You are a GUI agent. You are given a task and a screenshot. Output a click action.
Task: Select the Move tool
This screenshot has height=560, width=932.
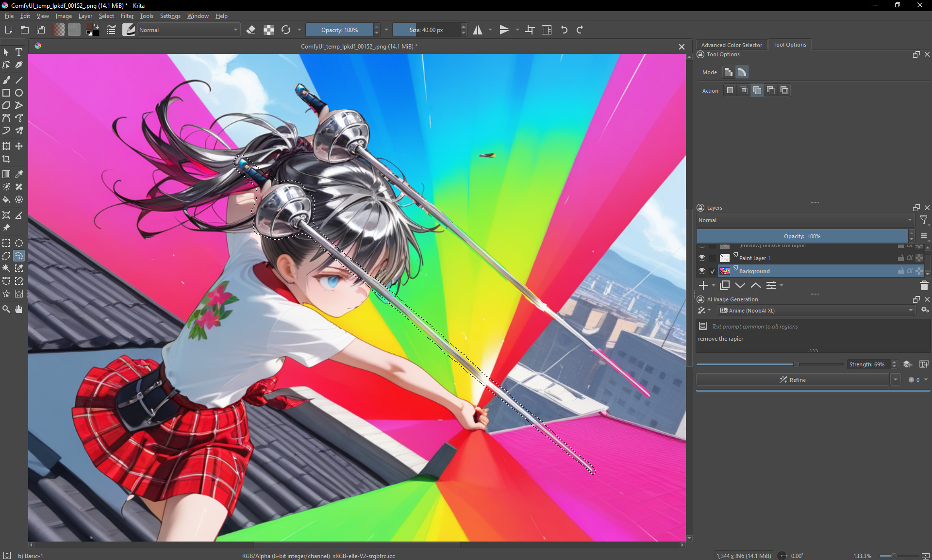[x=19, y=146]
